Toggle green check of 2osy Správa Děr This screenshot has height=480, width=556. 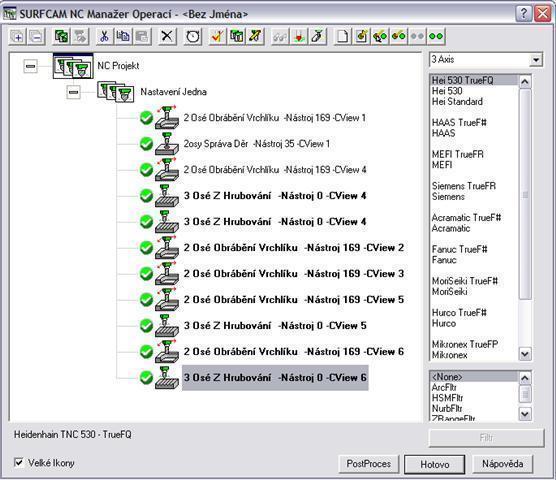pos(146,144)
